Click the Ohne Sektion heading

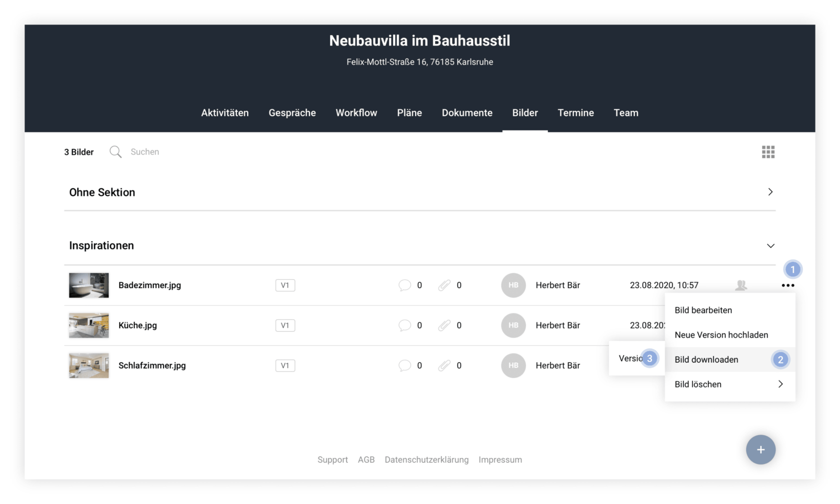[x=102, y=192]
